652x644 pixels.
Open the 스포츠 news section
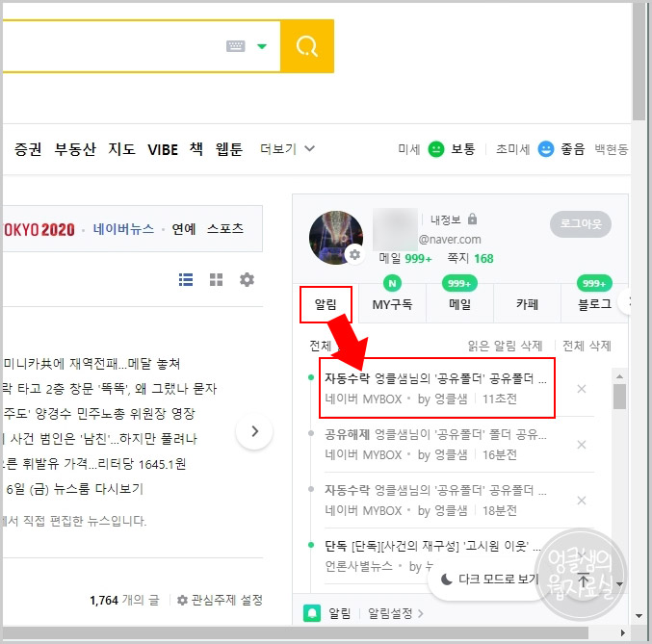[225, 229]
